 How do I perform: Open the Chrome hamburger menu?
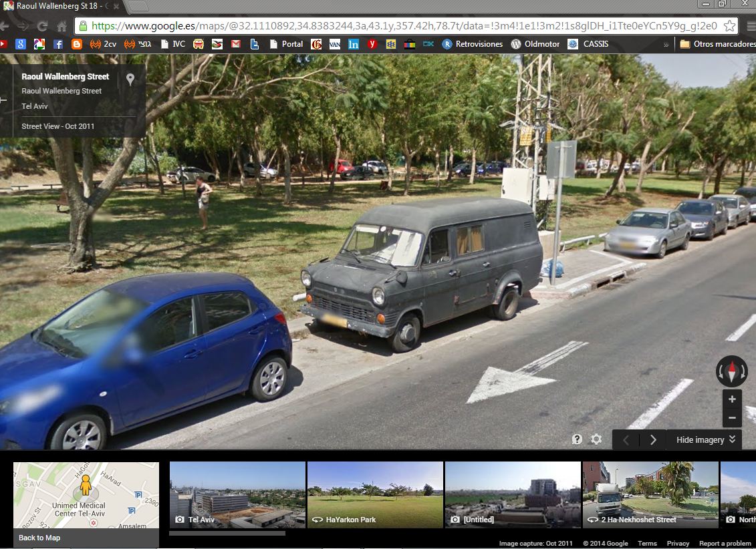pos(750,26)
